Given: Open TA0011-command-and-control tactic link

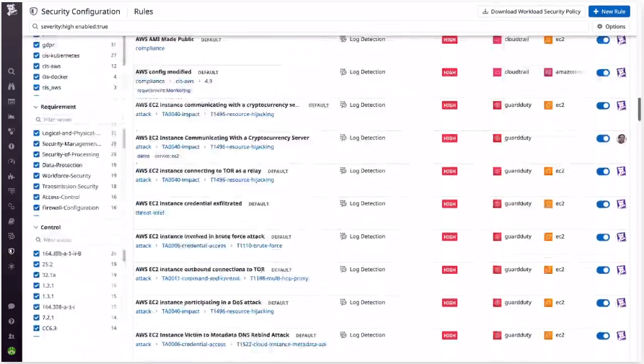Looking at the screenshot, I should point(200,278).
